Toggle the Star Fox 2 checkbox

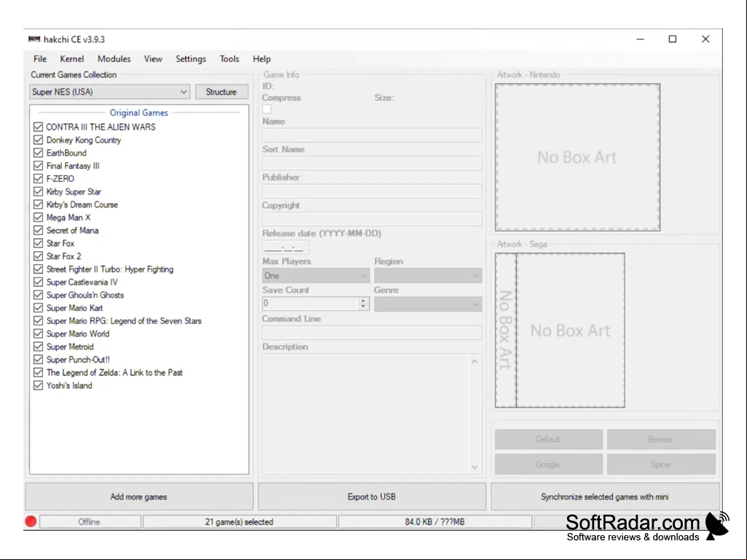[x=39, y=256]
